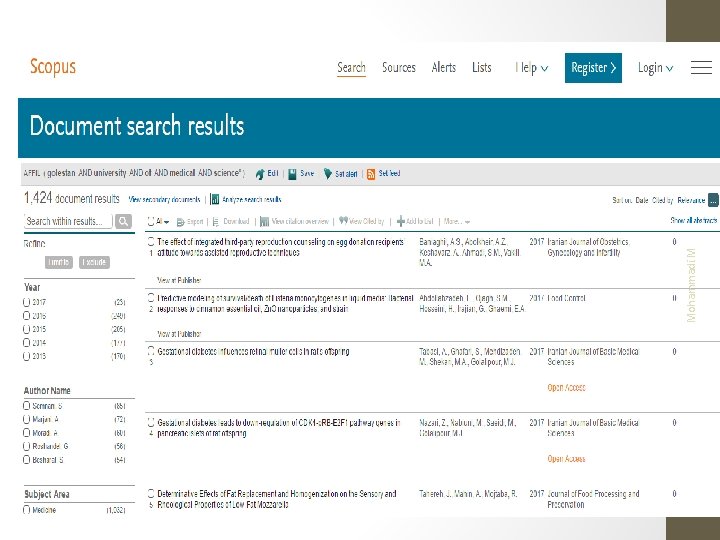
Task: Click the Download icon in results toolbar
Action: click(x=216, y=222)
